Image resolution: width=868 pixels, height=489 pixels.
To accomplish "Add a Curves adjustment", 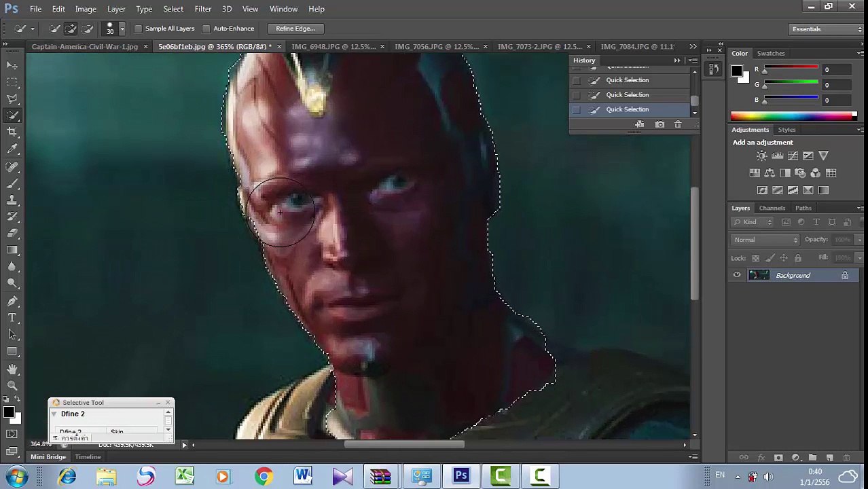I will (x=793, y=156).
